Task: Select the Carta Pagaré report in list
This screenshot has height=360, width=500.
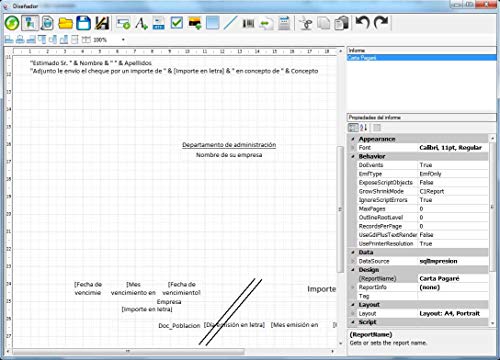Action: coord(421,58)
